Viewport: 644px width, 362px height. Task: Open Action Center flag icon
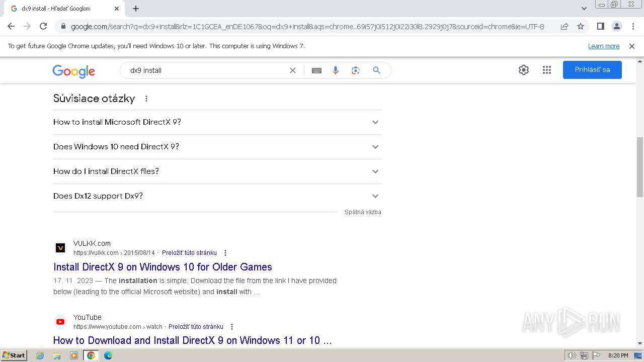596,355
